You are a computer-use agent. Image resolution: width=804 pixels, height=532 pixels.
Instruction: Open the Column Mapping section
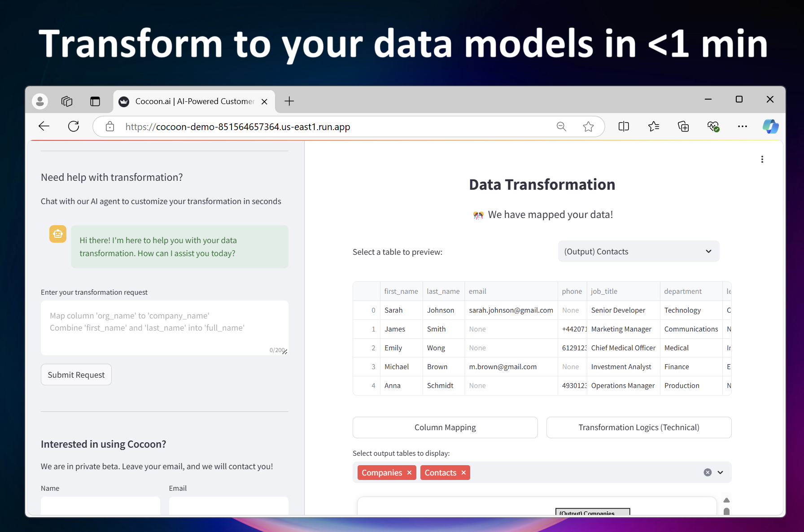click(445, 427)
